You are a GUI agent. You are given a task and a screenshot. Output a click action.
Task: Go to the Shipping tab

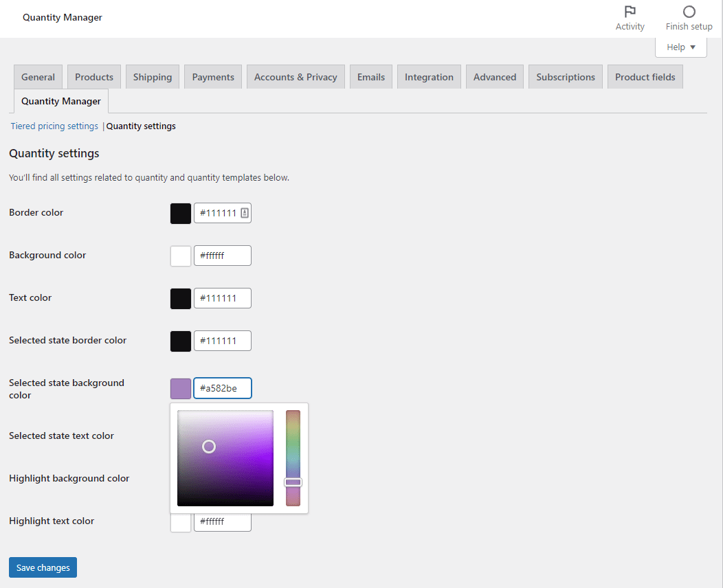(153, 77)
